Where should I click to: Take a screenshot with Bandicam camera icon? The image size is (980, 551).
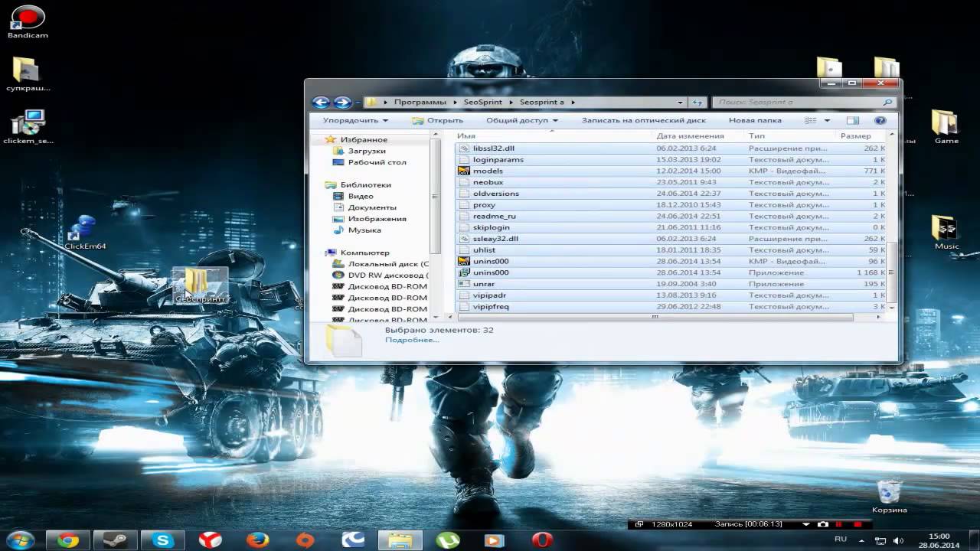822,524
